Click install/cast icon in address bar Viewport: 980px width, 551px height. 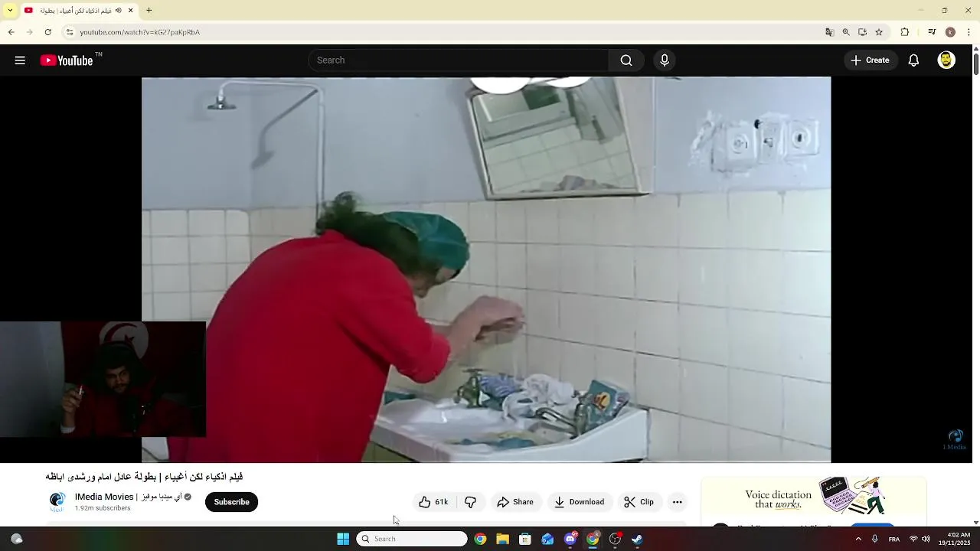[862, 32]
